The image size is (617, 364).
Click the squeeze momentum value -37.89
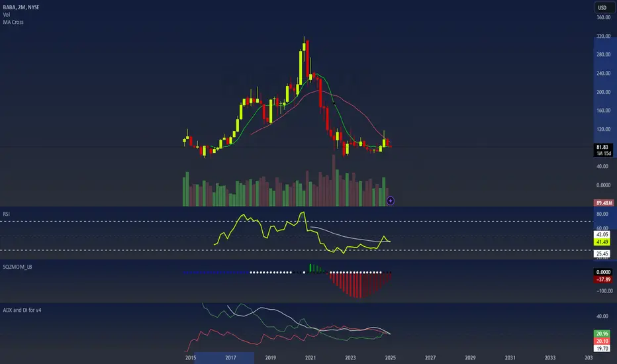(603, 279)
